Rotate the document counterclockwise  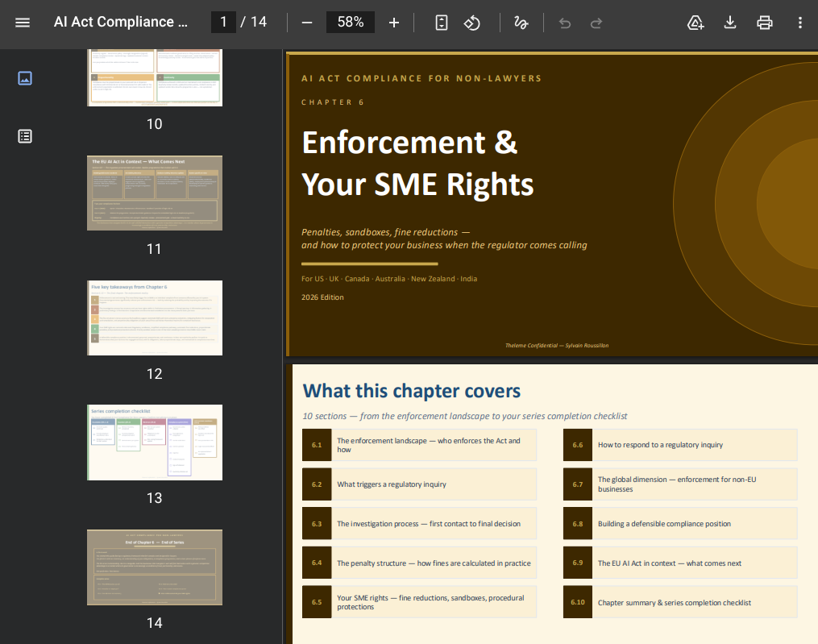pyautogui.click(x=472, y=23)
